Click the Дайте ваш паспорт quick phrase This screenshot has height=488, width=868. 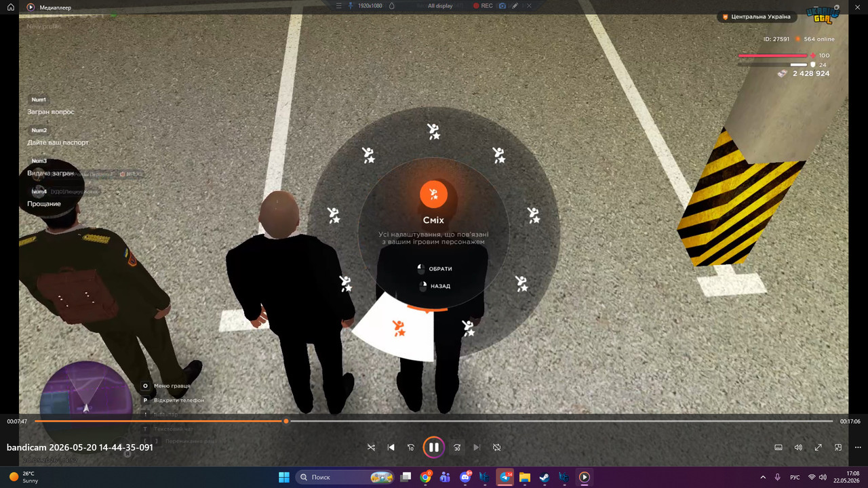tap(58, 143)
